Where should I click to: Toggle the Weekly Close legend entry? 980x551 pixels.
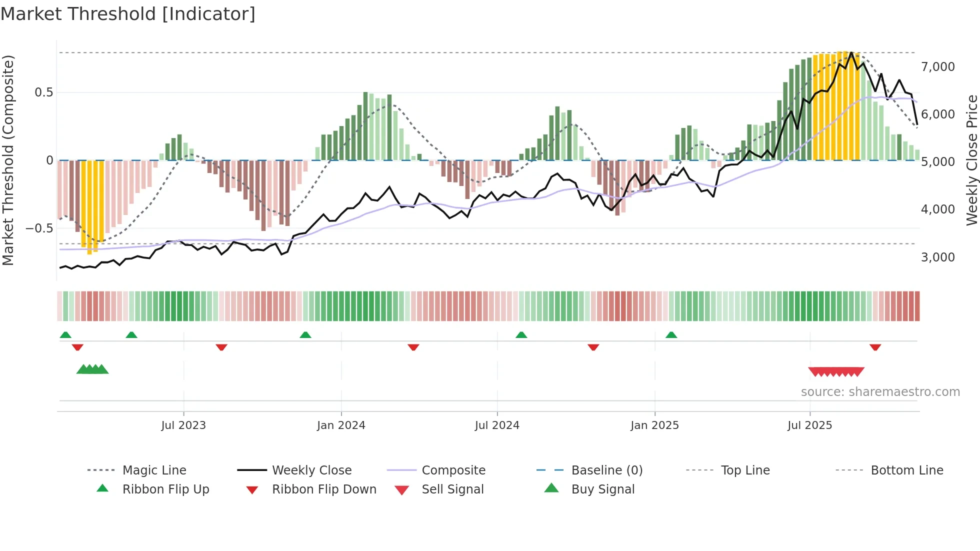point(311,470)
